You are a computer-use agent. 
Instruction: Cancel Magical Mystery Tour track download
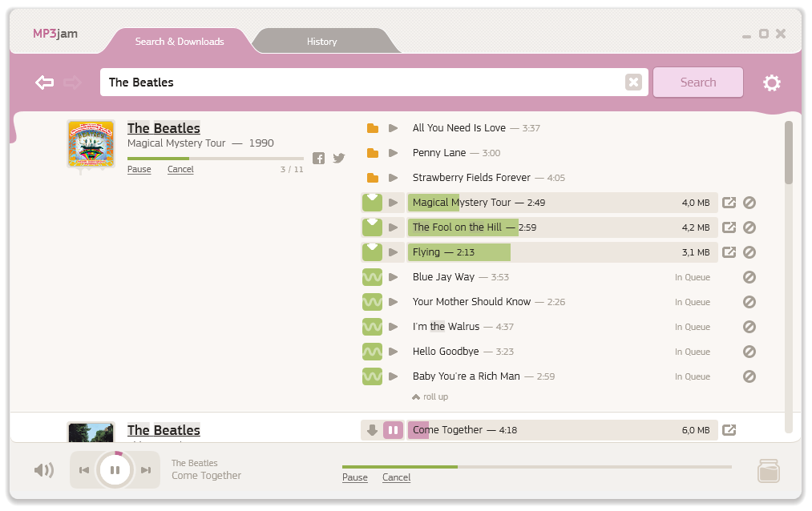749,203
